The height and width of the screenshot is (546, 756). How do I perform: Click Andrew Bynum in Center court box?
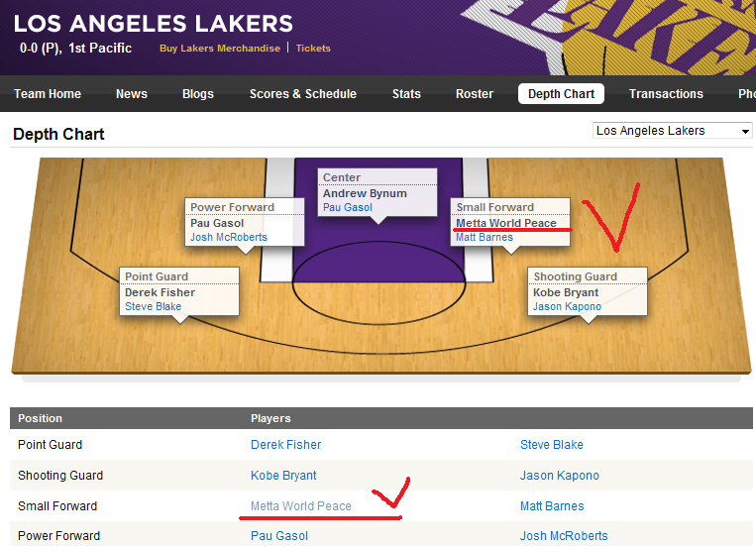tap(365, 193)
